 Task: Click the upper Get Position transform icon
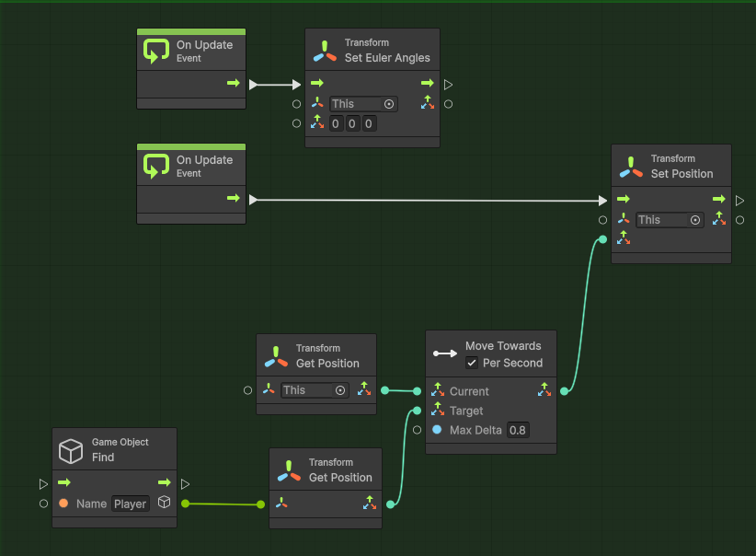[276, 356]
